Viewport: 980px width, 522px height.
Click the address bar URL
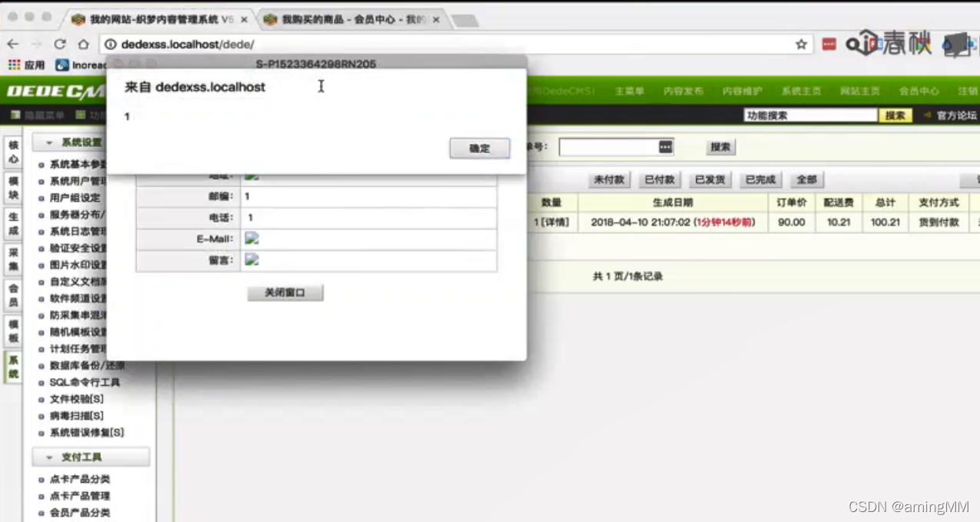[188, 45]
